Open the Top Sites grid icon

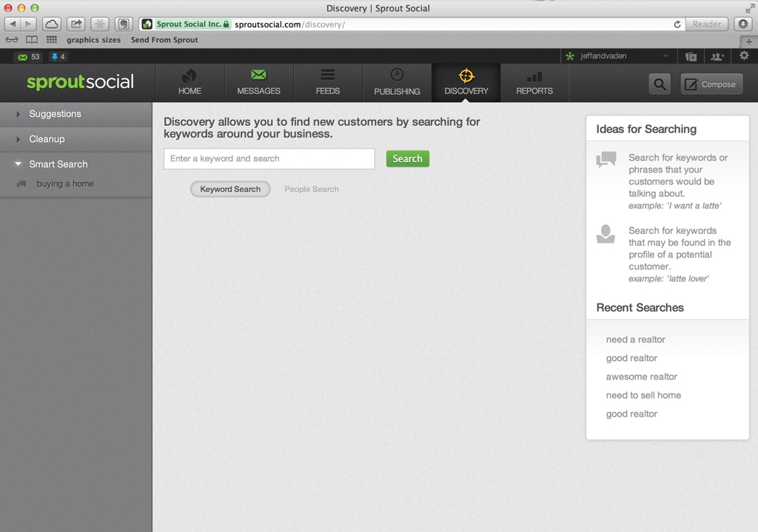[51, 40]
